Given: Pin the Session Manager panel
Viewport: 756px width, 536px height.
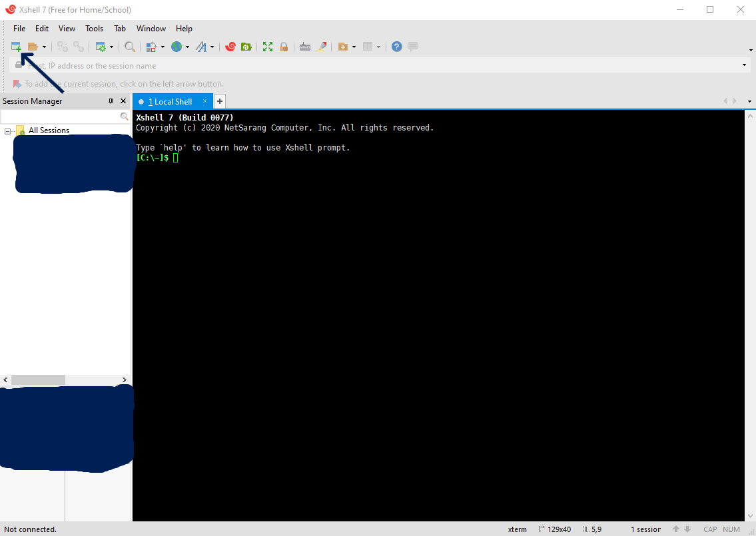Looking at the screenshot, I should [x=111, y=101].
